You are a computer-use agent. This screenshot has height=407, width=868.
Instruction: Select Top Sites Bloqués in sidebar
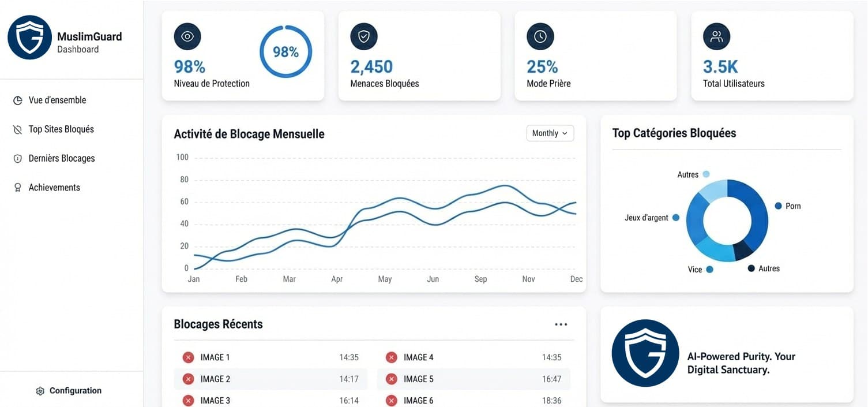(x=61, y=129)
